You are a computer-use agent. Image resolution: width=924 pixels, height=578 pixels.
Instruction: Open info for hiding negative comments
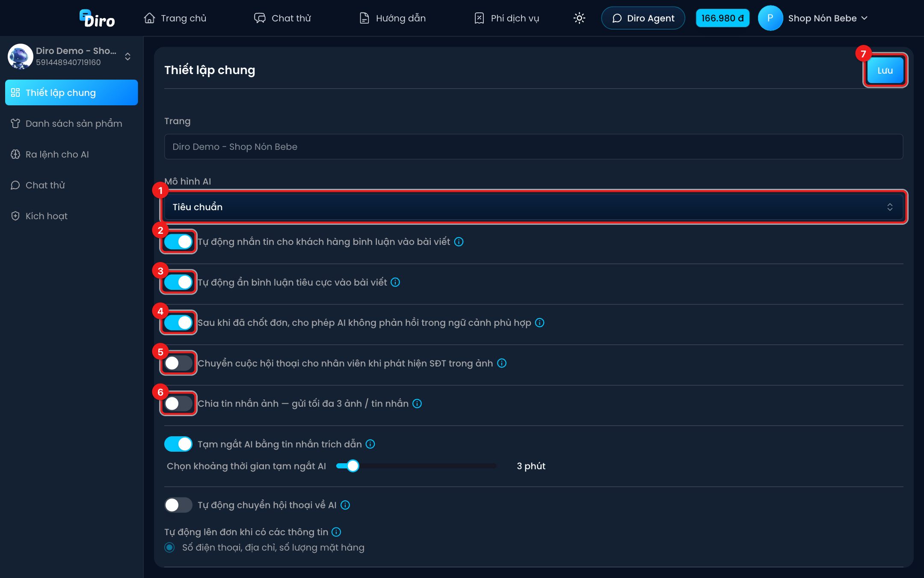395,282
